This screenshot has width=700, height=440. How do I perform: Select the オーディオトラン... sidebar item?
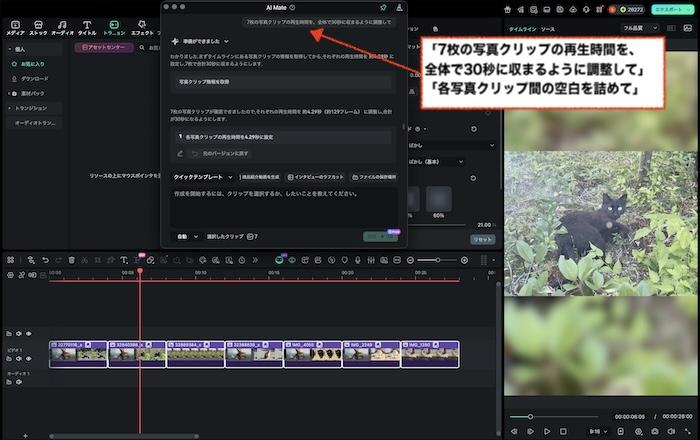point(35,123)
